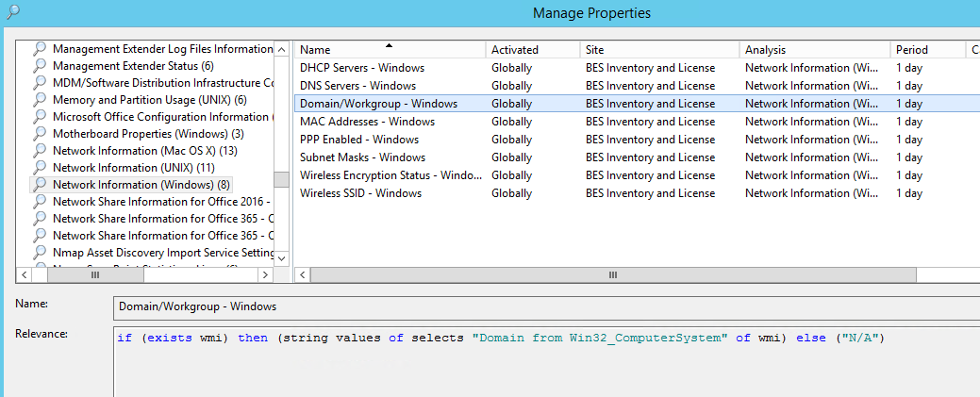Click magnifier icon beside Network Information (Windows)
The height and width of the screenshot is (397, 980).
40,185
